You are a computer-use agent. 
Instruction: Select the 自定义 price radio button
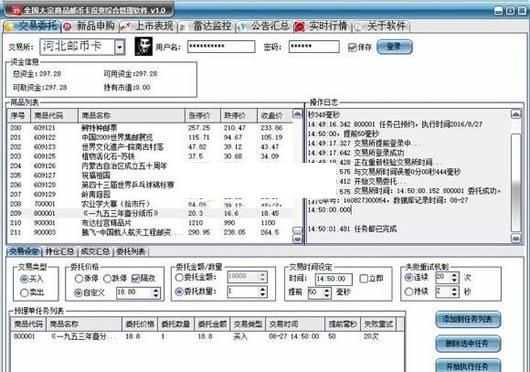coord(78,293)
